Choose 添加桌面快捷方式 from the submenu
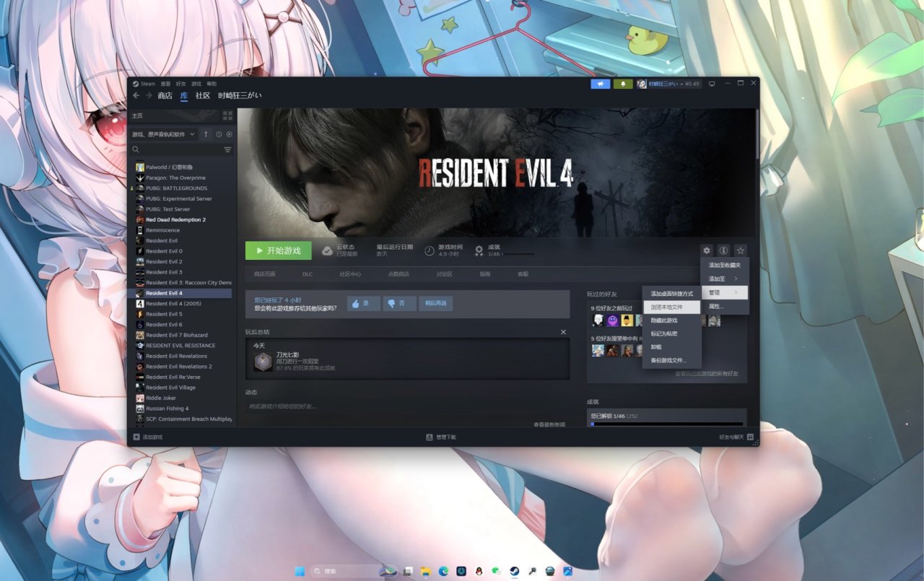Viewport: 924px width, 581px height. coord(672,294)
